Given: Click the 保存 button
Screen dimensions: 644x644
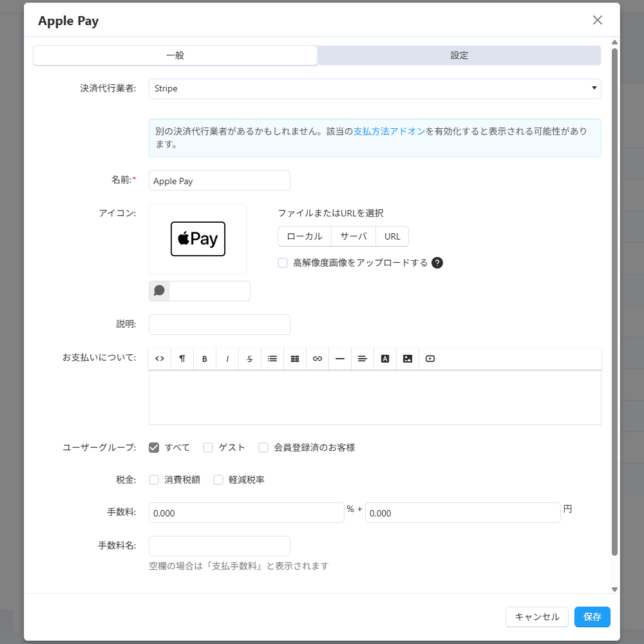Looking at the screenshot, I should (x=592, y=617).
